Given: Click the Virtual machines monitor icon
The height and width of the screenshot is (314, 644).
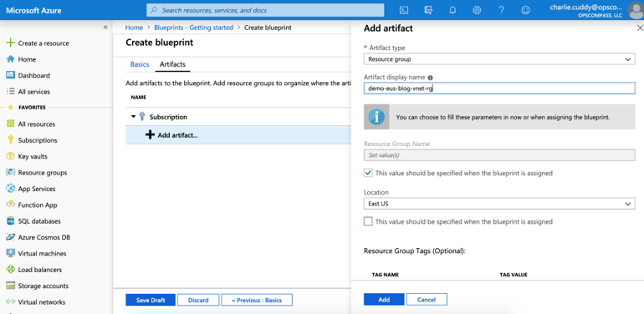Looking at the screenshot, I should pyautogui.click(x=11, y=253).
